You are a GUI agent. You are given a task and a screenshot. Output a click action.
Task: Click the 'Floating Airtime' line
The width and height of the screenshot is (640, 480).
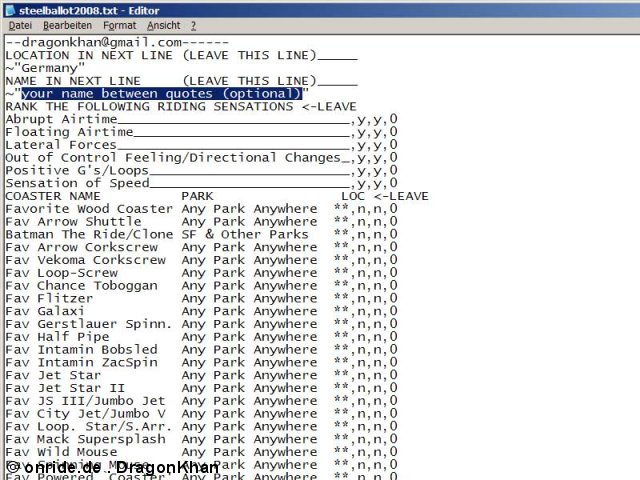[201, 132]
